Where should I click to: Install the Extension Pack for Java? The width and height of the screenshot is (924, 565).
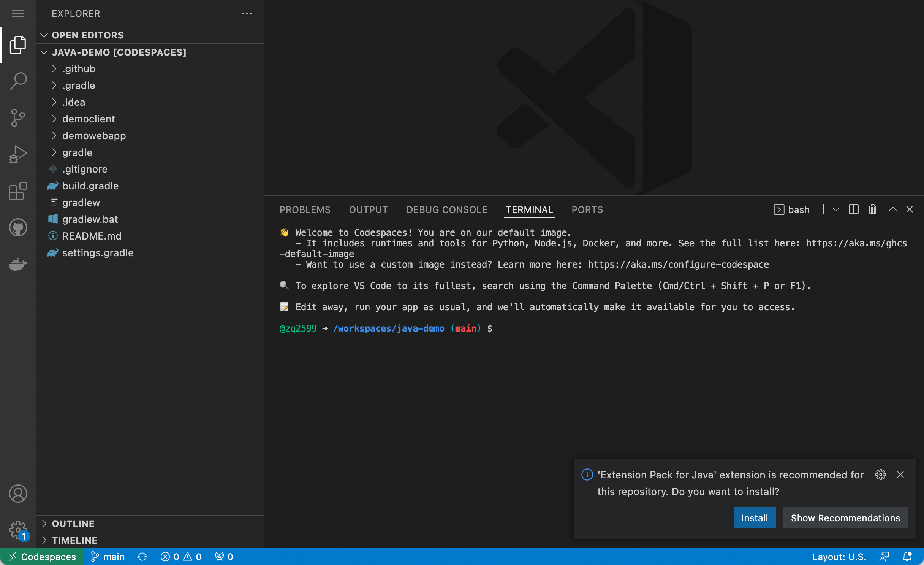[x=755, y=518]
